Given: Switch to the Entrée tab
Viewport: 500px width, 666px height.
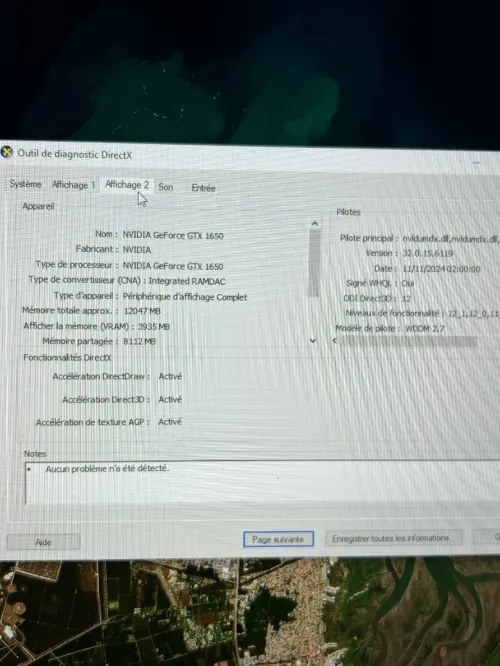Looking at the screenshot, I should 203,188.
